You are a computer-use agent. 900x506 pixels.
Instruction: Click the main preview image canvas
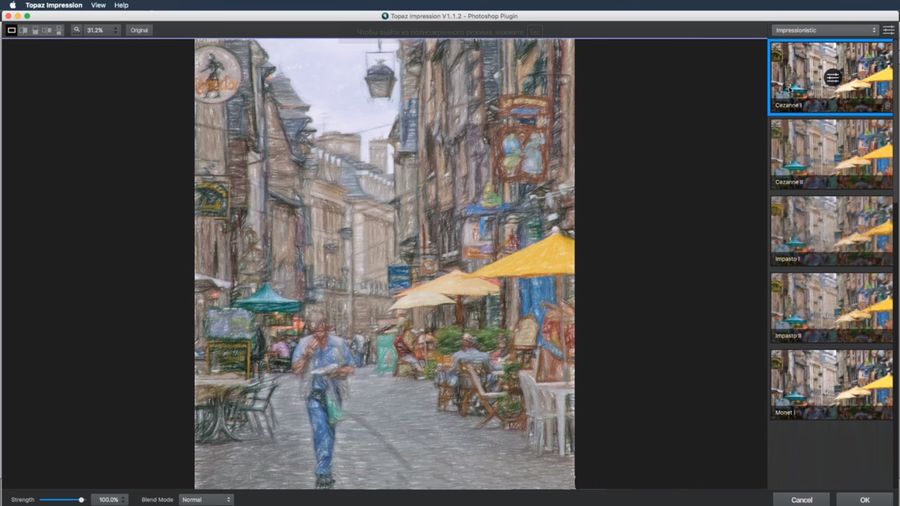[385, 264]
